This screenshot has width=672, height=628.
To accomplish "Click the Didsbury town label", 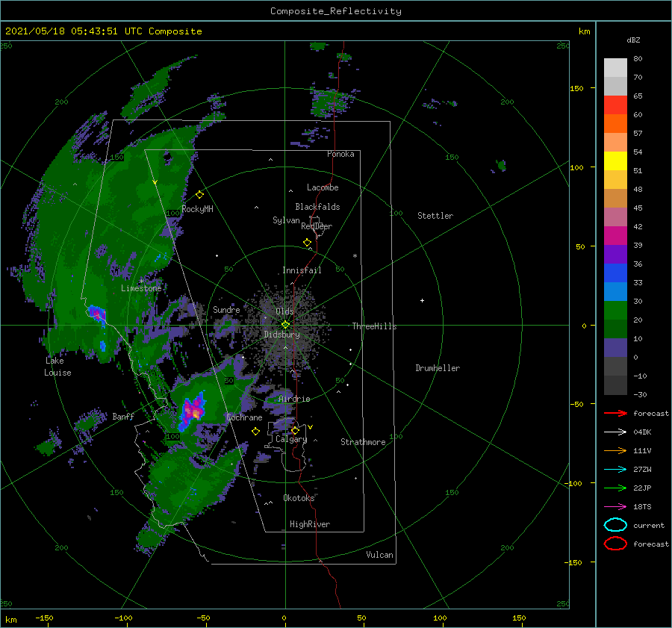I will click(281, 335).
